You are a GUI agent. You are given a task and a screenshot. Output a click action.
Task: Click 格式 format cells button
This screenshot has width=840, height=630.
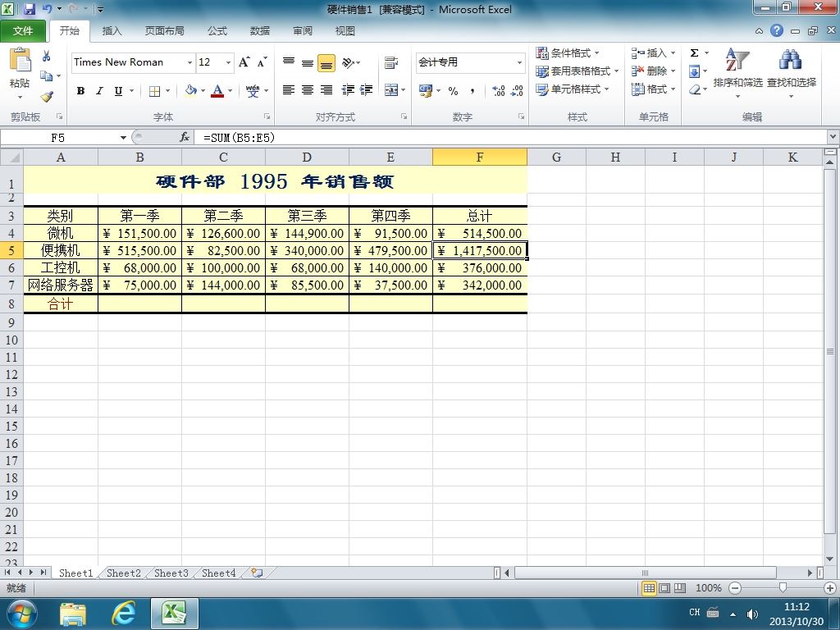click(652, 89)
